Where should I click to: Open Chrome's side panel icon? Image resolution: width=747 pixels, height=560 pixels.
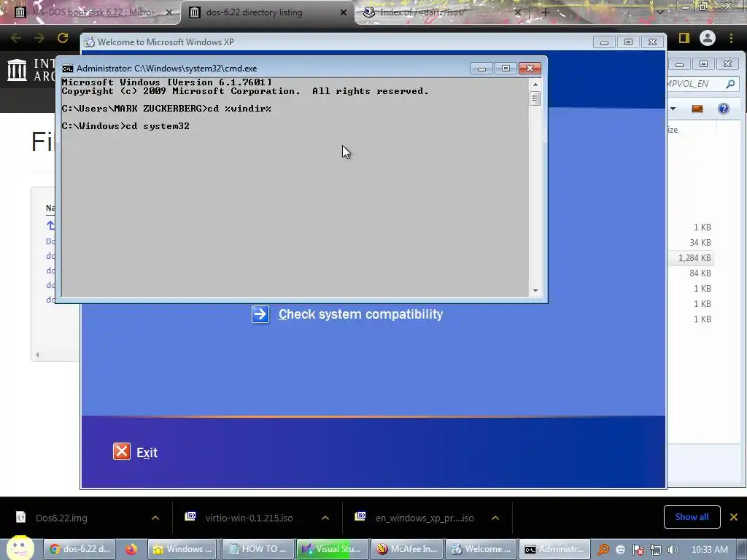pos(684,38)
